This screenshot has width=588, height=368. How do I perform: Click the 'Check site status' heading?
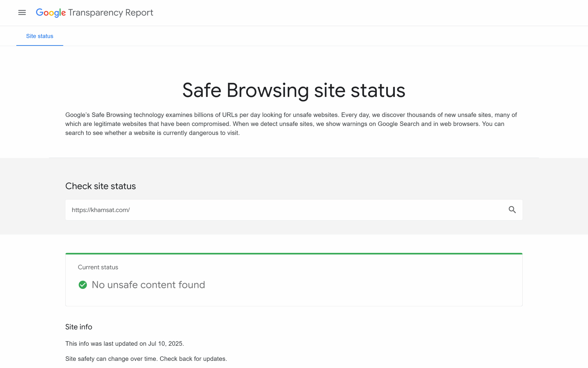coord(100,186)
